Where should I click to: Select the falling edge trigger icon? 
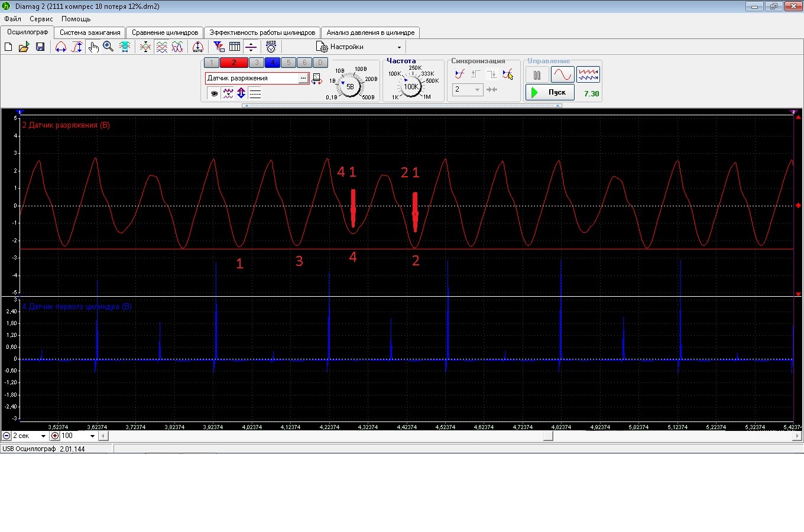click(491, 74)
